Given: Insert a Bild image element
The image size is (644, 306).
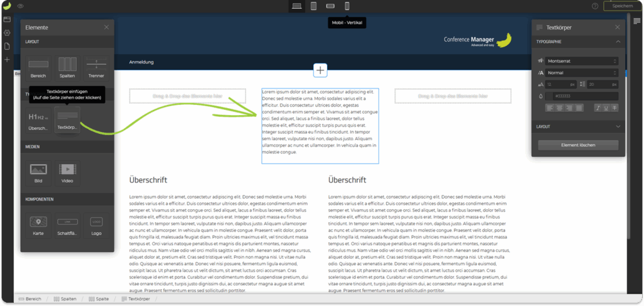Looking at the screenshot, I should point(38,172).
